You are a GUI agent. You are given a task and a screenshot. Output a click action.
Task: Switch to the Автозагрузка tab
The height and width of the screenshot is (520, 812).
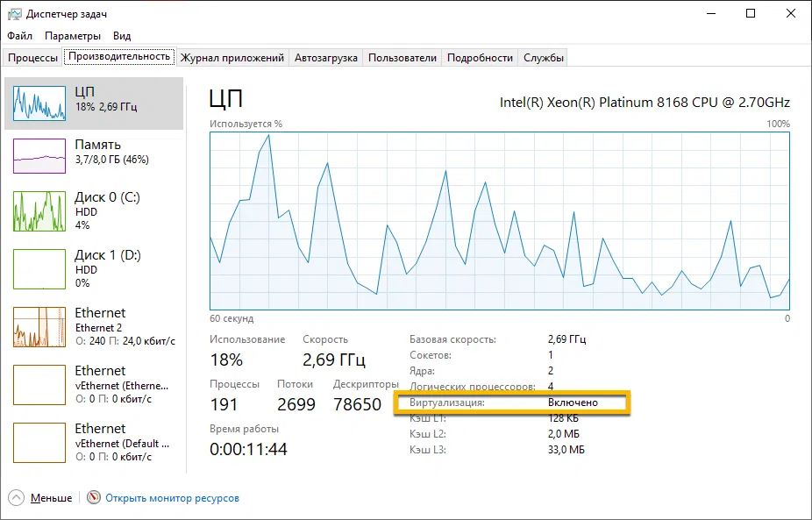(325, 58)
